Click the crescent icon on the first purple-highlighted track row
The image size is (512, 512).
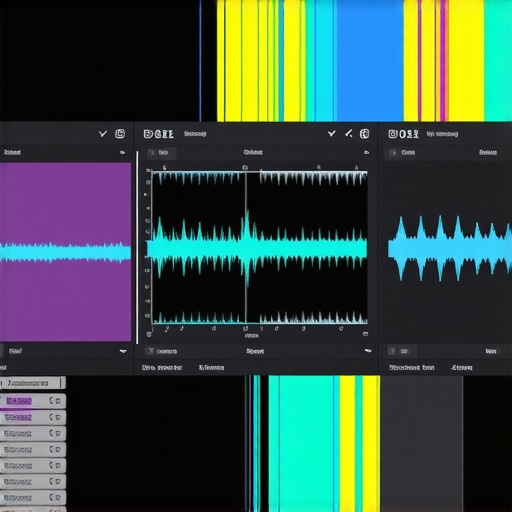coord(51,401)
